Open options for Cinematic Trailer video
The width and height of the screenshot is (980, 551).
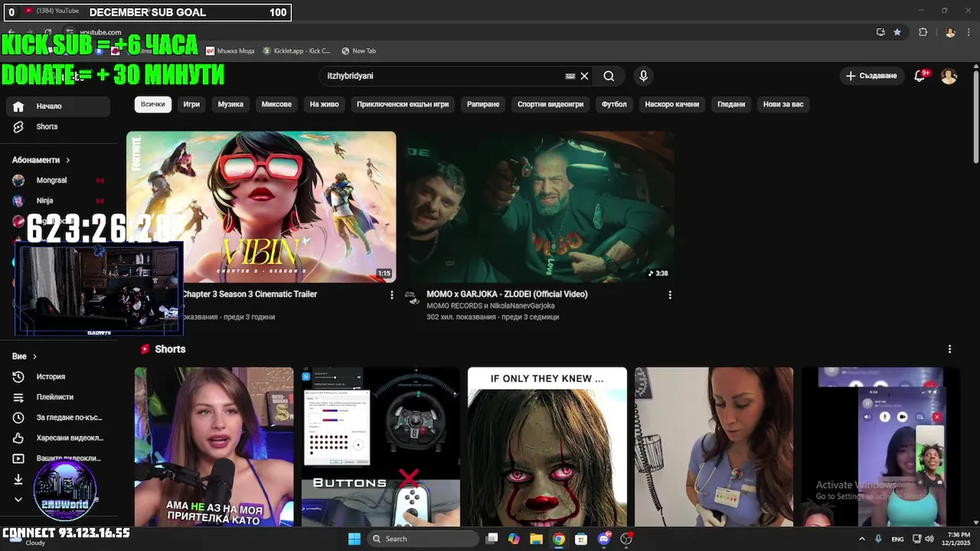pyautogui.click(x=392, y=295)
